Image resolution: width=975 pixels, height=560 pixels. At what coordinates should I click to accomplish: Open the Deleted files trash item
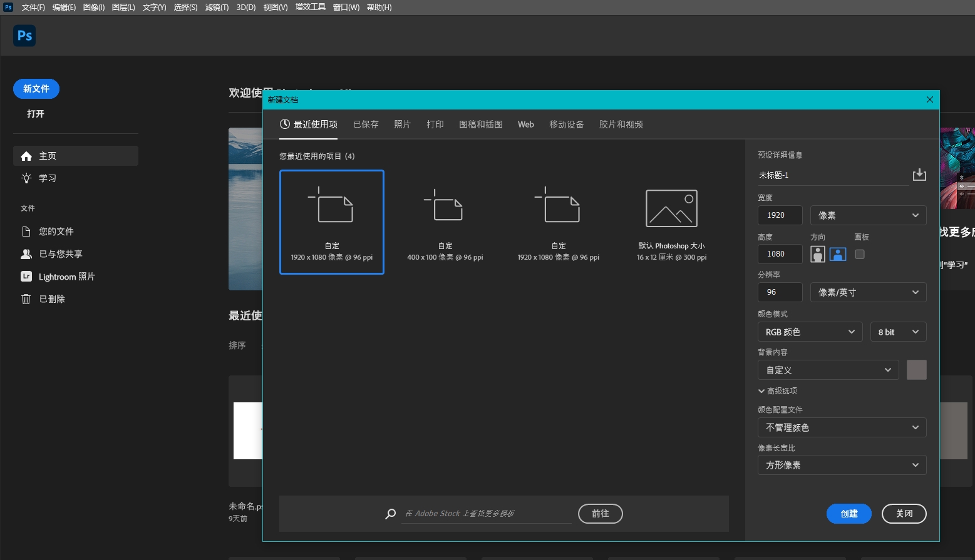(x=52, y=299)
